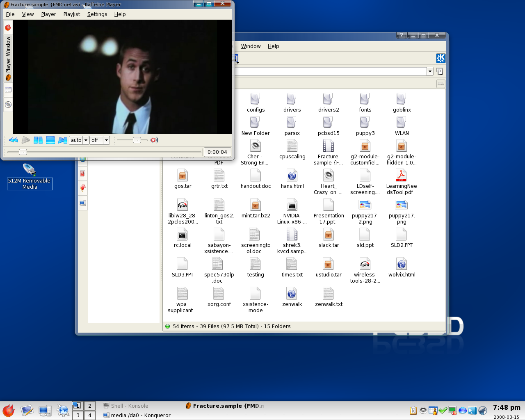Open the red bookmarks sidebar tab in Konqueror

pos(83,174)
